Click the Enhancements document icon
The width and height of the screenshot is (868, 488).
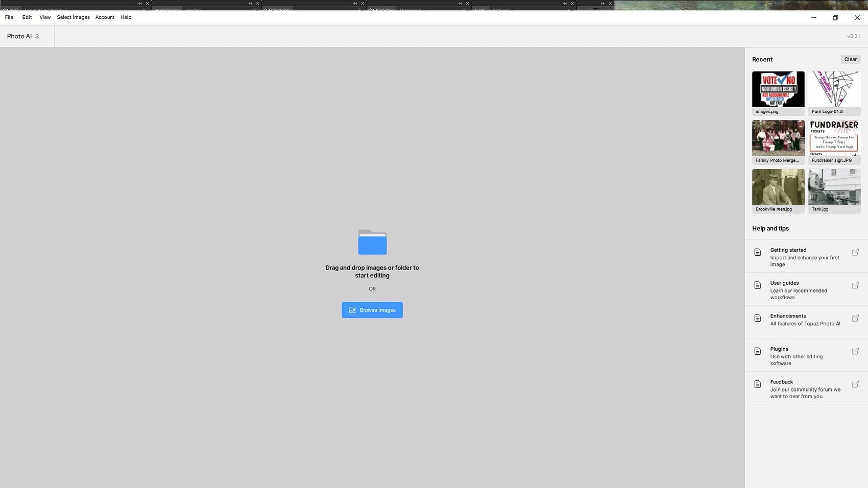pos(758,318)
